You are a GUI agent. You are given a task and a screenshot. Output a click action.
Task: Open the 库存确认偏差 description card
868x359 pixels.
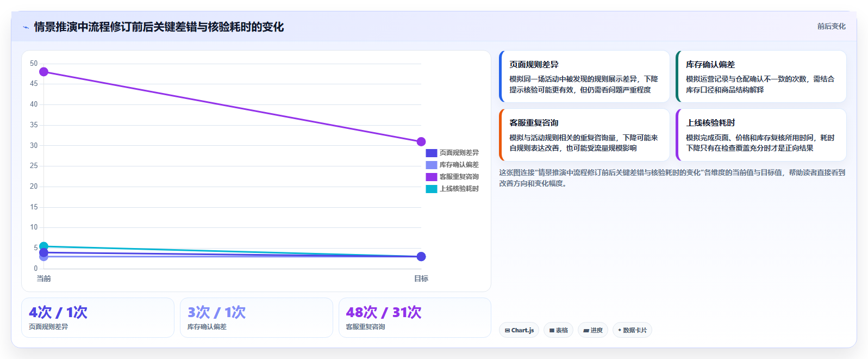(761, 77)
